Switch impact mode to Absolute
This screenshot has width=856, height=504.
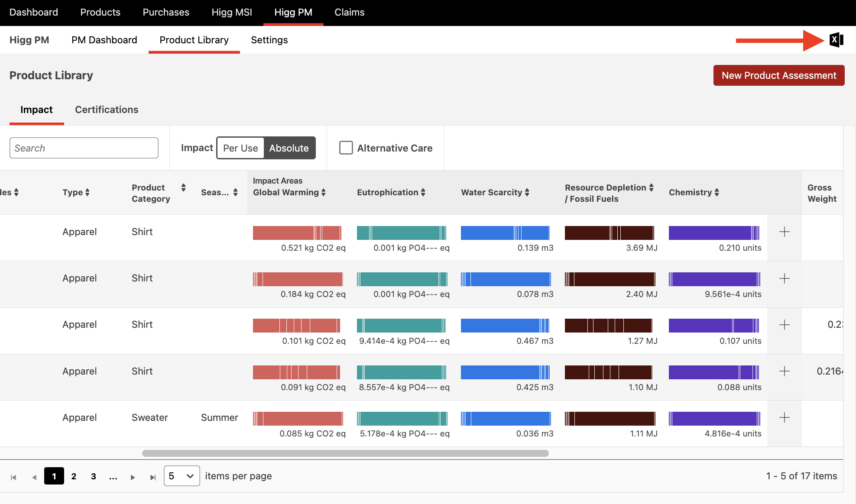point(289,148)
